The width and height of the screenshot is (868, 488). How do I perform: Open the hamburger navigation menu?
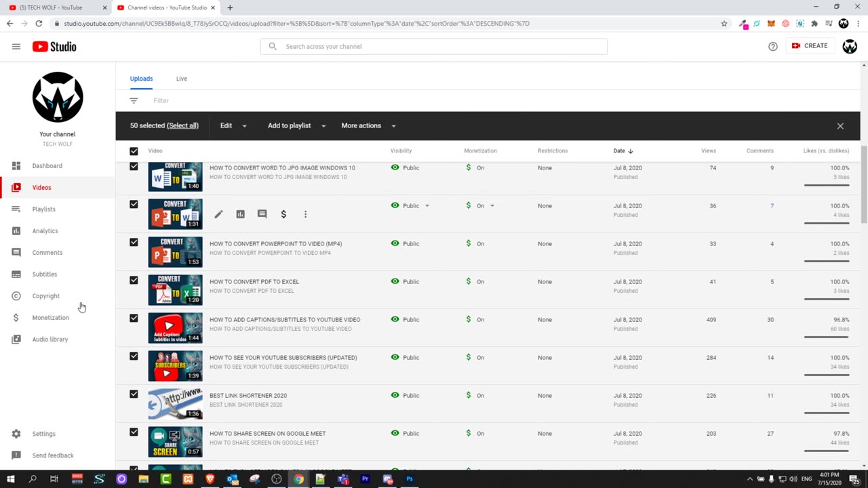pyautogui.click(x=16, y=47)
